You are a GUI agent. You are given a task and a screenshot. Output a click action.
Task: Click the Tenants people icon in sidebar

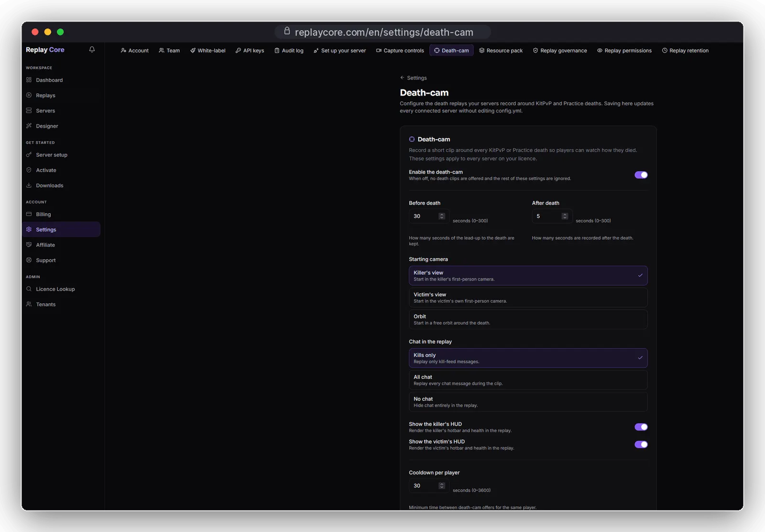pyautogui.click(x=29, y=304)
